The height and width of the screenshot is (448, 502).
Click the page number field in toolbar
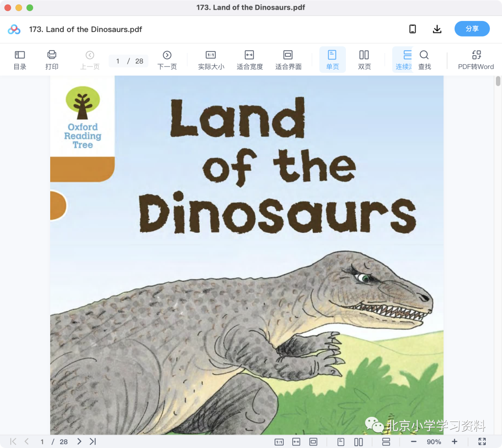tap(118, 61)
